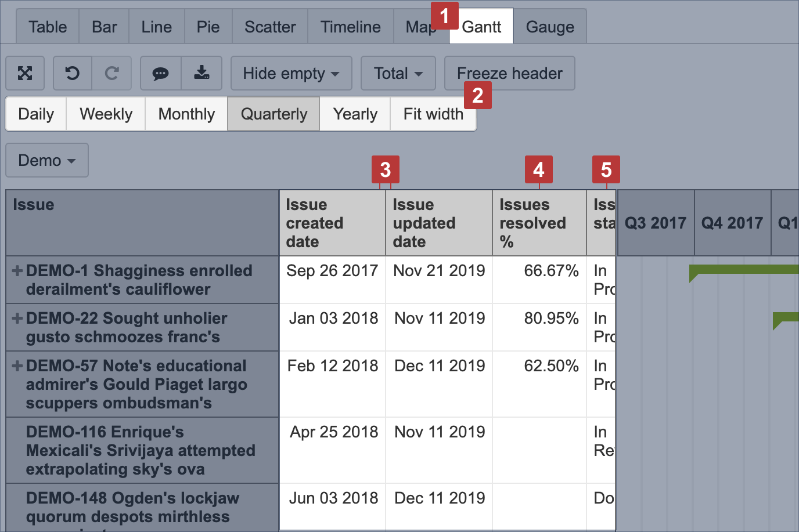Viewport: 799px width, 532px height.
Task: Click the redo arrow icon
Action: (111, 73)
